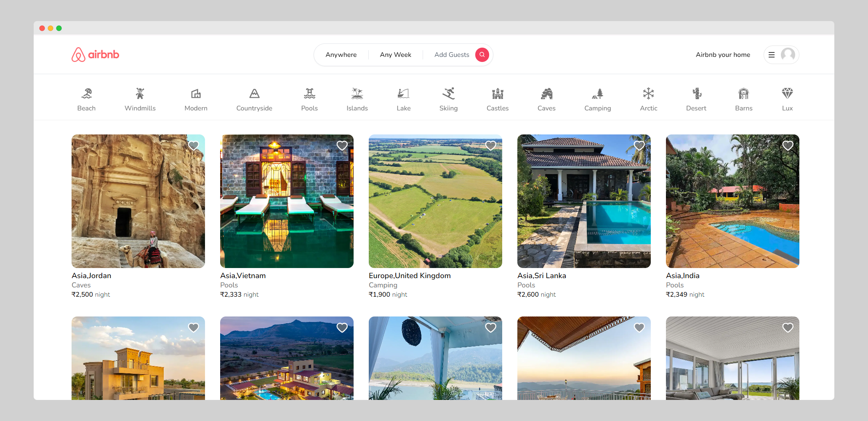Image resolution: width=868 pixels, height=421 pixels.
Task: Select the Beach category icon
Action: [86, 98]
